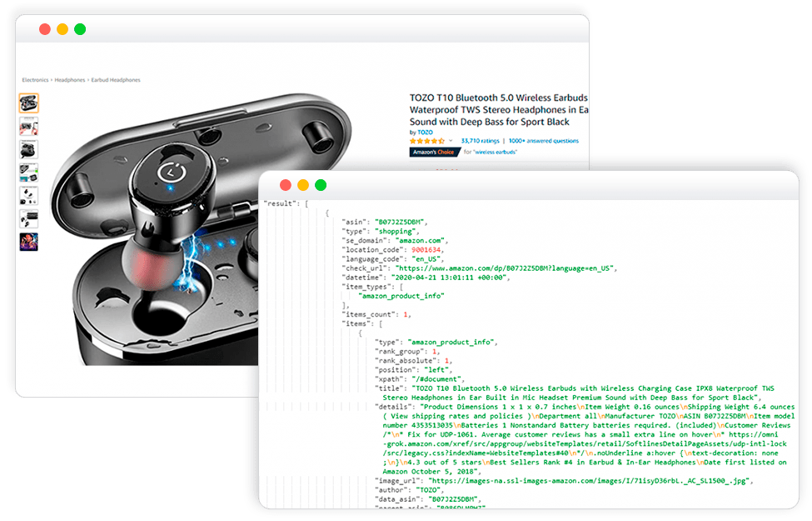812x521 pixels.
Task: Expand the rating breakdown chevron beside stars
Action: point(451,141)
